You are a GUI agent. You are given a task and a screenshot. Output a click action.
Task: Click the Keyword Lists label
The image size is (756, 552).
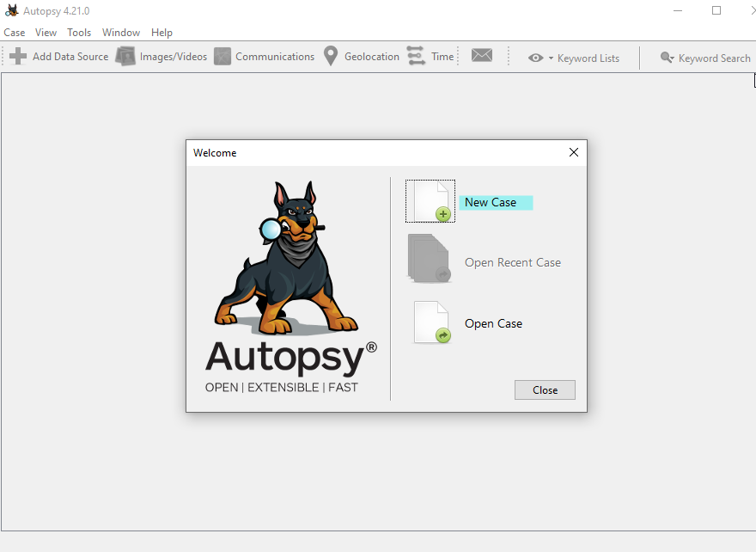pyautogui.click(x=588, y=58)
